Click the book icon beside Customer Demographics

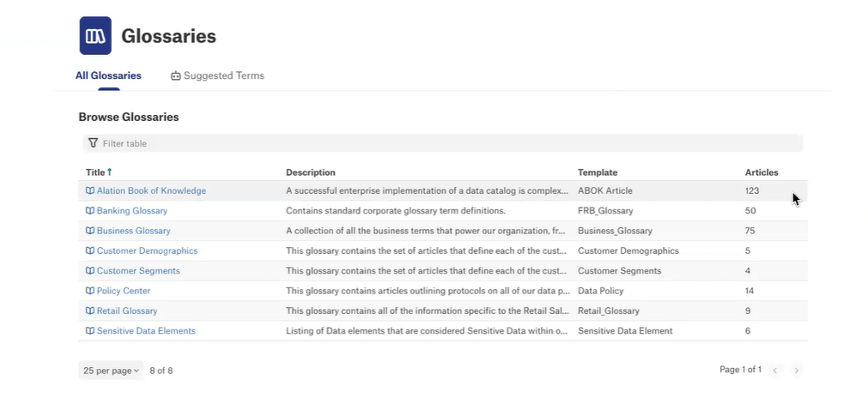90,250
